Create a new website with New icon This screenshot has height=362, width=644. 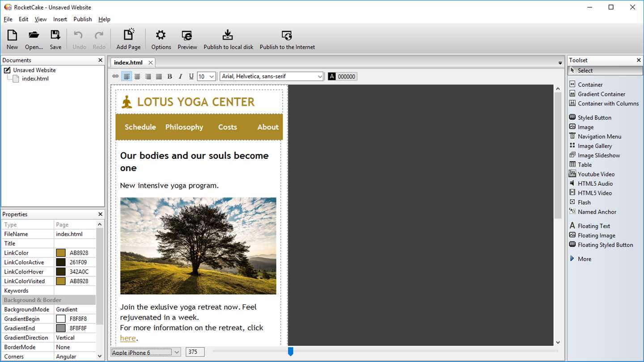[x=12, y=39]
